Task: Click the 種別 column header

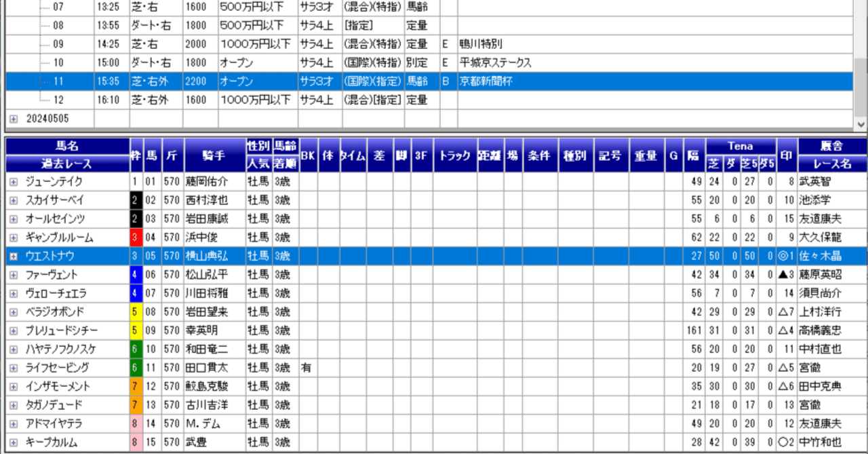Action: [576, 155]
